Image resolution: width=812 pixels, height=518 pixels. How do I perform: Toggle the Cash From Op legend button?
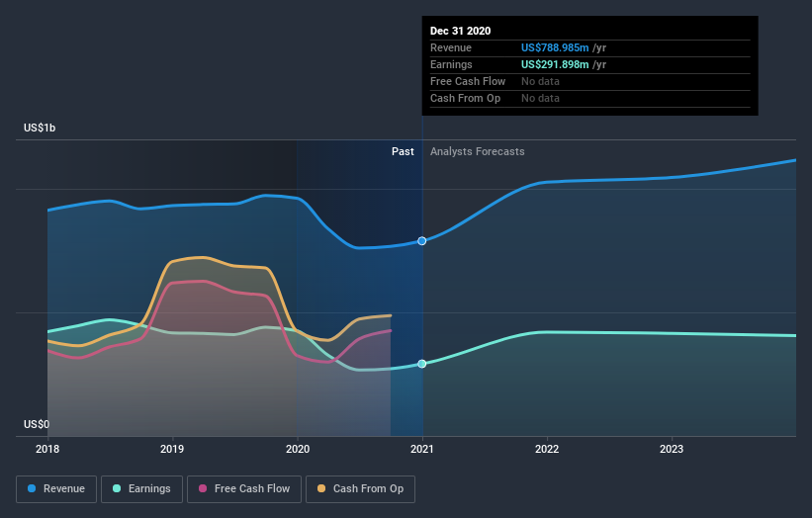[x=360, y=489]
